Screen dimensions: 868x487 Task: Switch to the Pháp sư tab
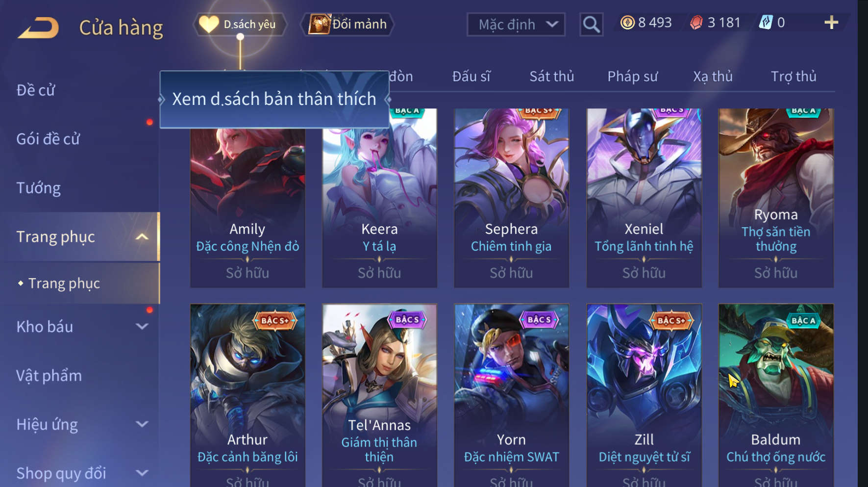pyautogui.click(x=632, y=77)
